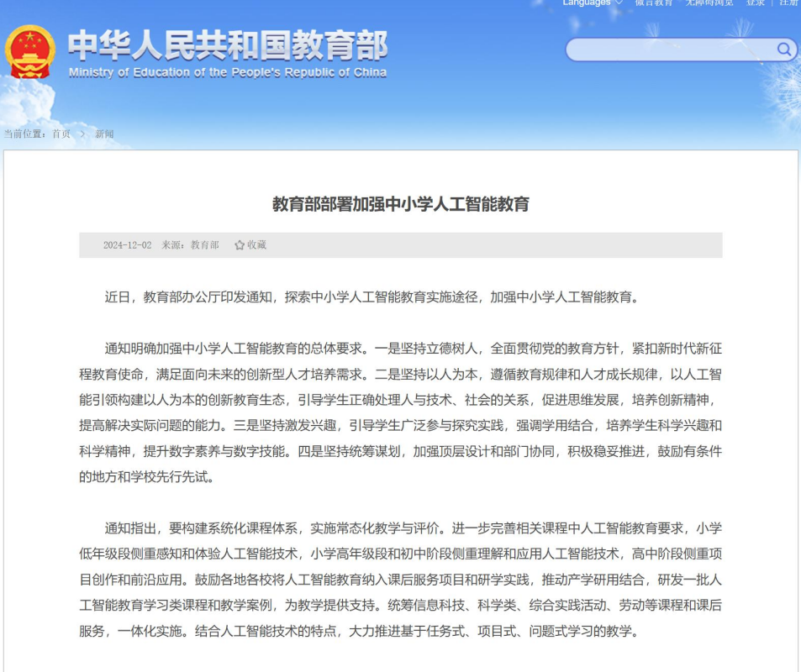Click the 登录 login link
Image resolution: width=801 pixels, height=672 pixels.
[x=755, y=3]
